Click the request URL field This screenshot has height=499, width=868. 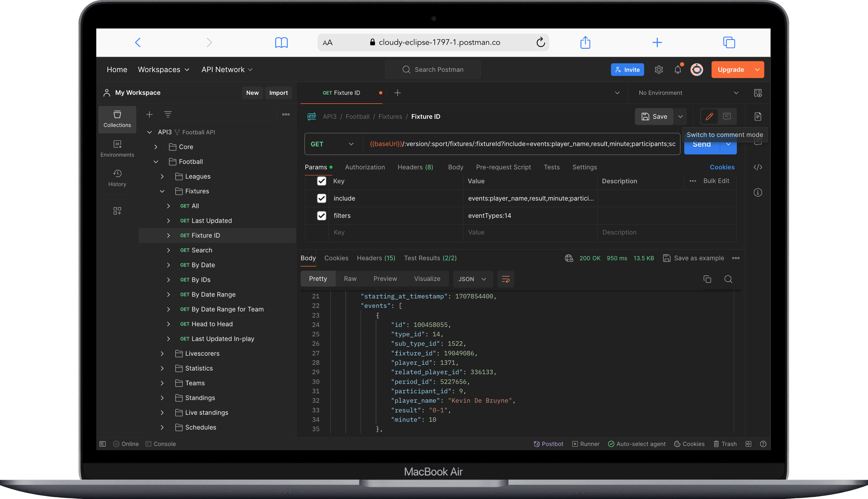(x=522, y=144)
